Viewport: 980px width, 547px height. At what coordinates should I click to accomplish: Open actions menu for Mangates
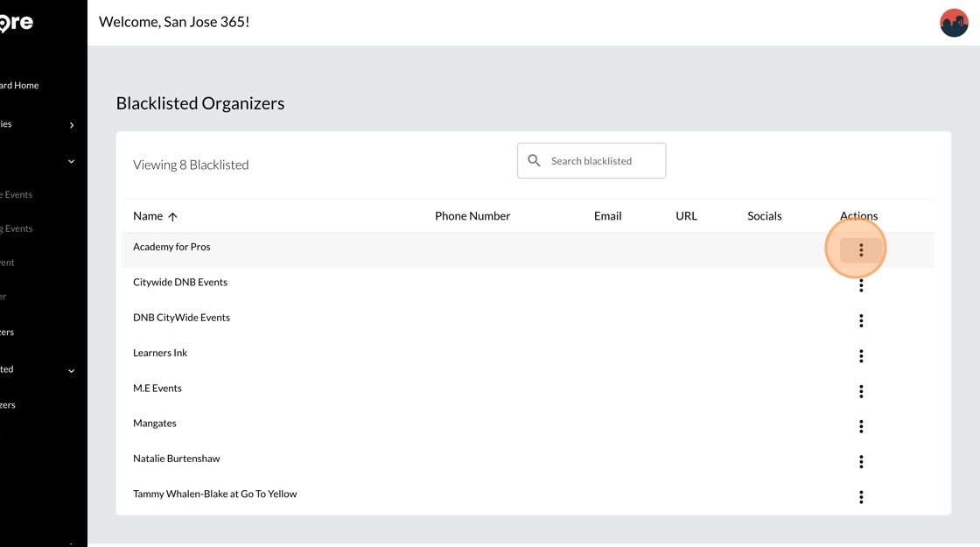click(861, 426)
